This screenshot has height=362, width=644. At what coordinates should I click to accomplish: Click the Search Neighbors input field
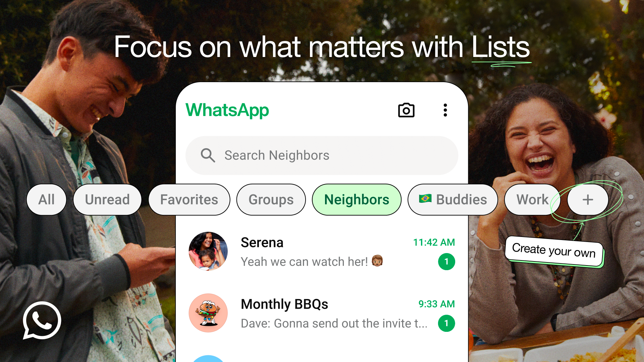(322, 155)
